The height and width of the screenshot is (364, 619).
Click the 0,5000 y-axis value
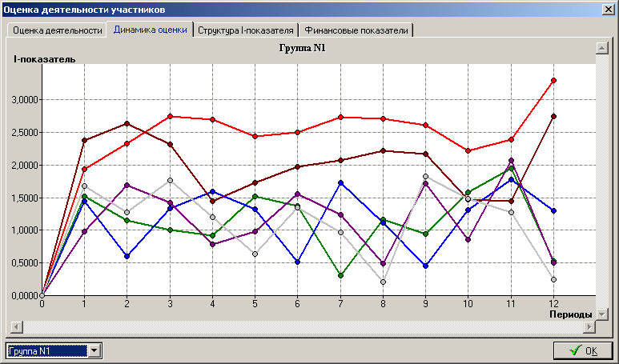tap(25, 263)
